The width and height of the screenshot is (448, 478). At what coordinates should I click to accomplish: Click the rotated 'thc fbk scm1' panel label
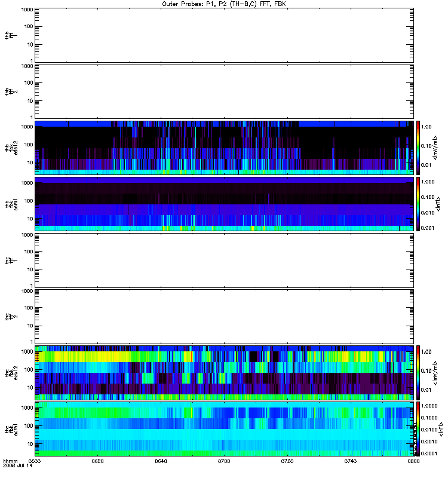(11, 429)
